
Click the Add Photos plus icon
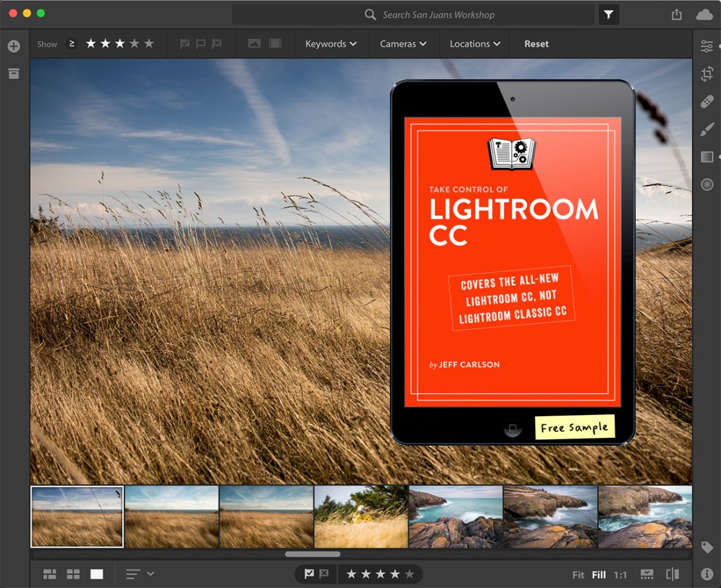pos(14,47)
